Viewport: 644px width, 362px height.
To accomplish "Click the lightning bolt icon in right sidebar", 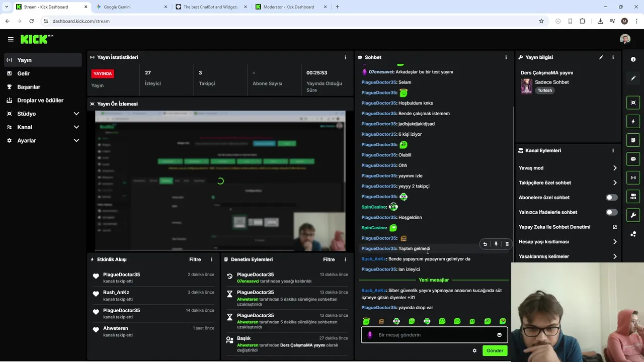I will [x=633, y=121].
